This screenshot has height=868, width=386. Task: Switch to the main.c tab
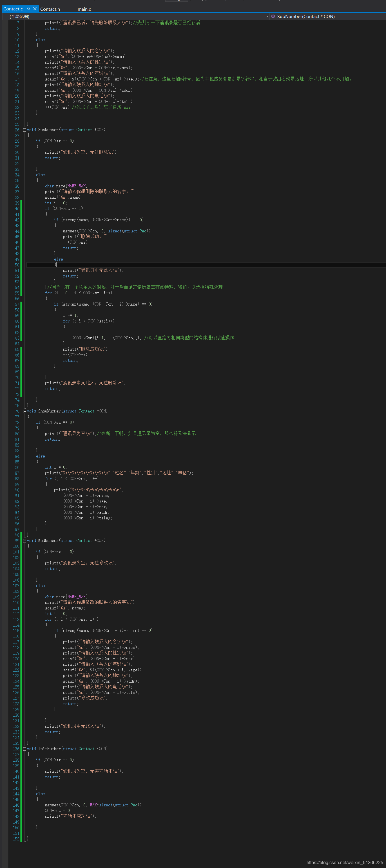84,9
